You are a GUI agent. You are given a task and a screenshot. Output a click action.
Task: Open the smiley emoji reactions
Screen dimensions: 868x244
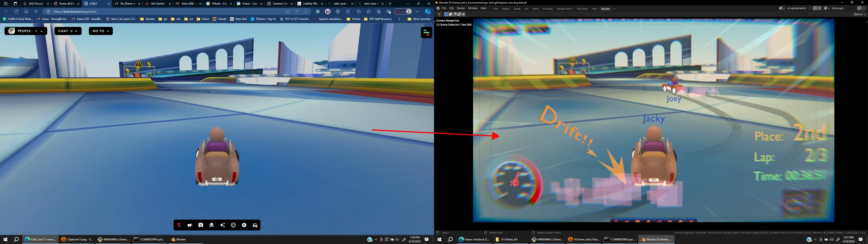(x=233, y=225)
